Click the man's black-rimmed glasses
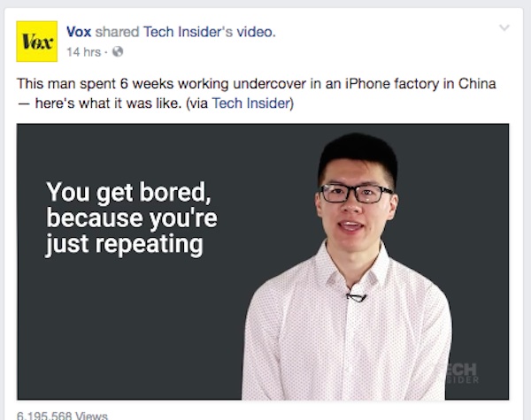Viewport: 531px width, 420px height. tap(357, 194)
